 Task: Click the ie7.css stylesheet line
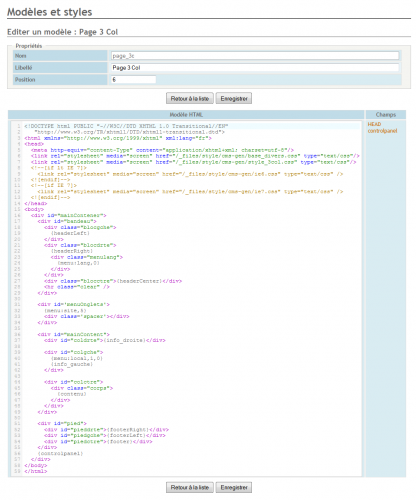(190, 191)
